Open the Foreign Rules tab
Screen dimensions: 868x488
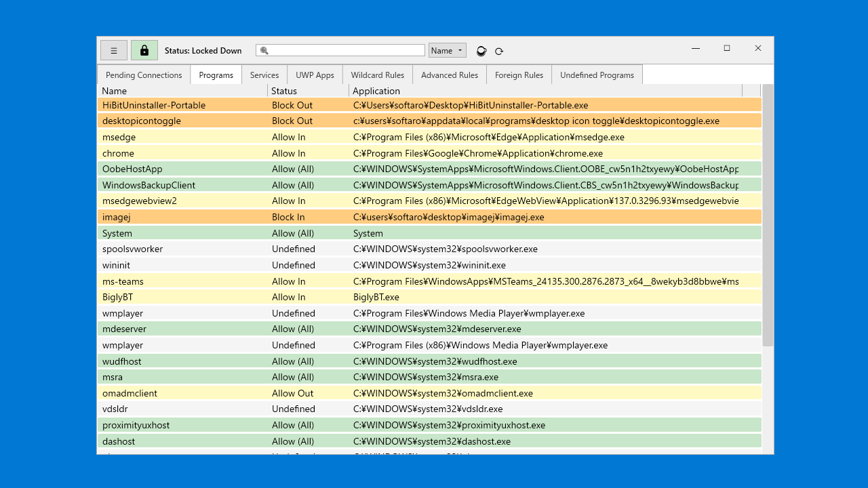click(x=519, y=75)
